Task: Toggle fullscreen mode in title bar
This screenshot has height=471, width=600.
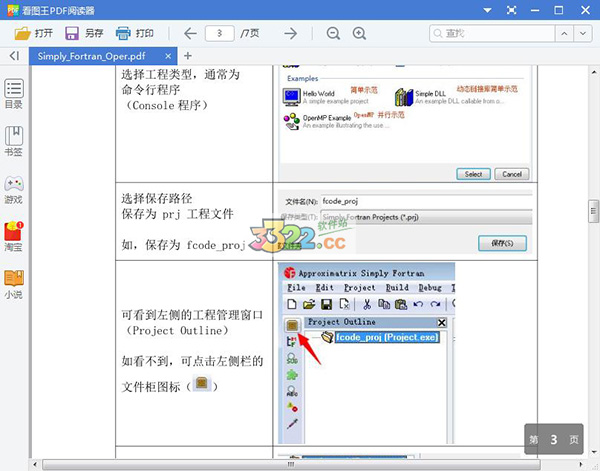Action: pyautogui.click(x=511, y=10)
